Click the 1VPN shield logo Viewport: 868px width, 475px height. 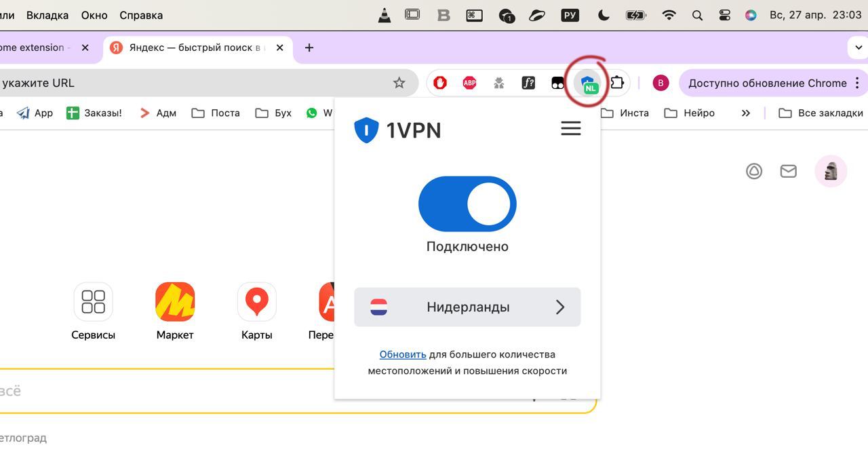366,130
